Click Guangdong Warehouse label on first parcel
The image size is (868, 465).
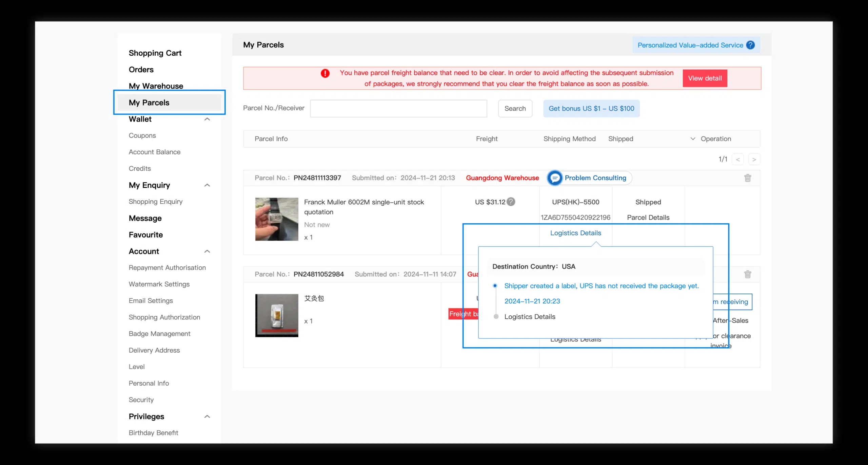(502, 178)
